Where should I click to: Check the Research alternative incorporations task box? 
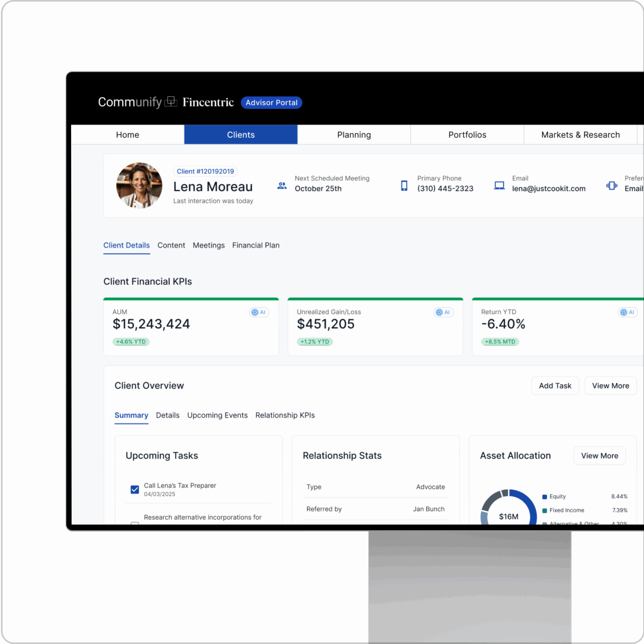135,523
